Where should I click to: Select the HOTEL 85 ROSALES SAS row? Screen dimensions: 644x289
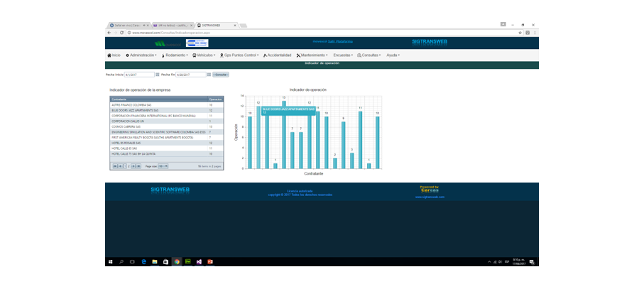[167, 143]
